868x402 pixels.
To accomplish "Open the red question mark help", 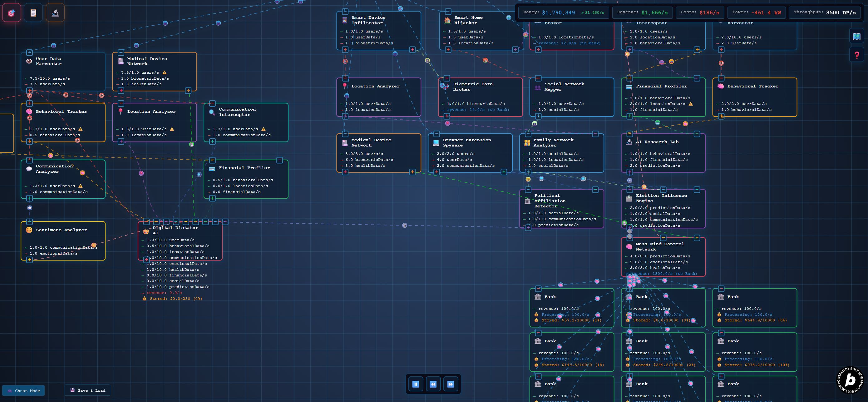I will pyautogui.click(x=856, y=55).
